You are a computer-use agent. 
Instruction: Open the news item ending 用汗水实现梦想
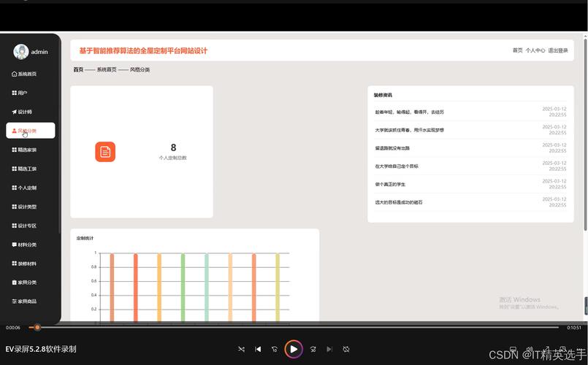point(410,130)
